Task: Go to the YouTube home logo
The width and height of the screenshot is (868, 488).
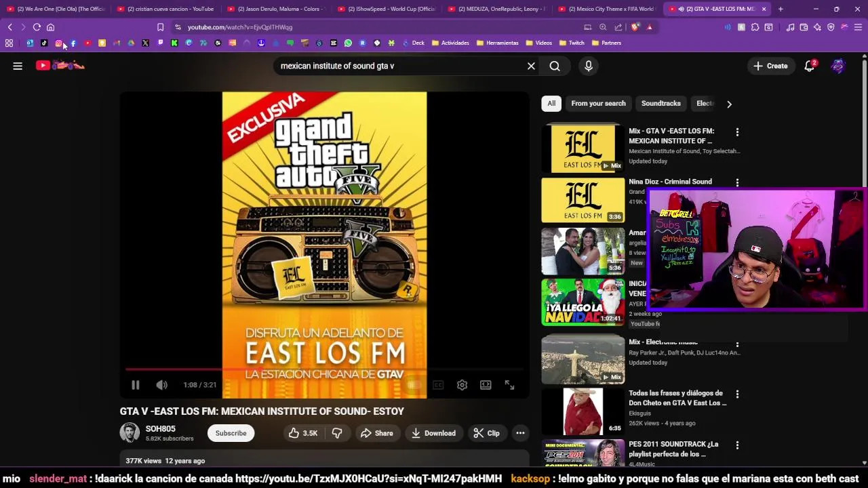Action: point(60,65)
